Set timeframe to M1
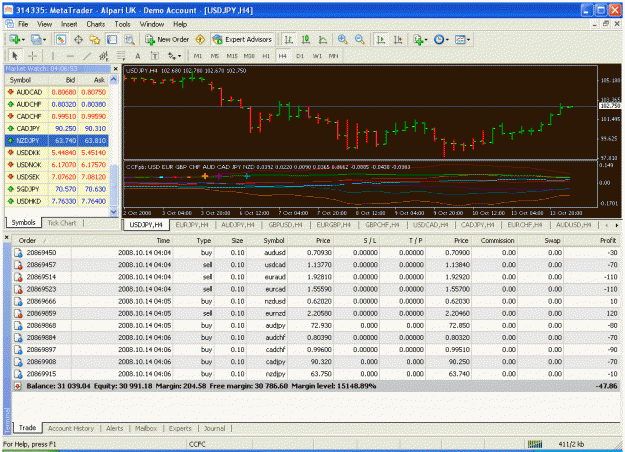 (198, 56)
